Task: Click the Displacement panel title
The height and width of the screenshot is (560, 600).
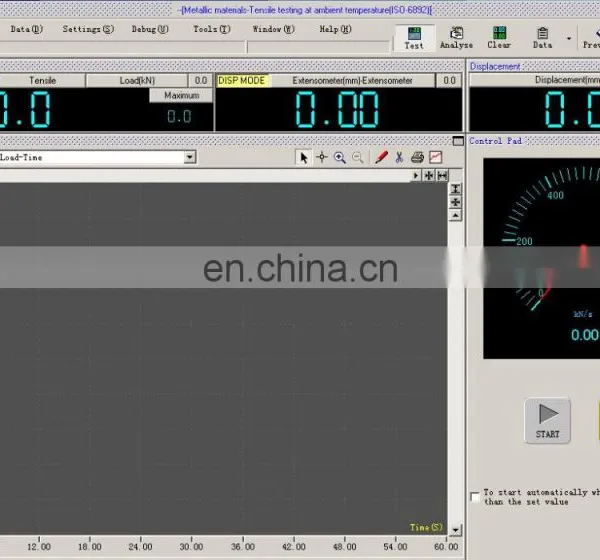Action: (x=495, y=66)
